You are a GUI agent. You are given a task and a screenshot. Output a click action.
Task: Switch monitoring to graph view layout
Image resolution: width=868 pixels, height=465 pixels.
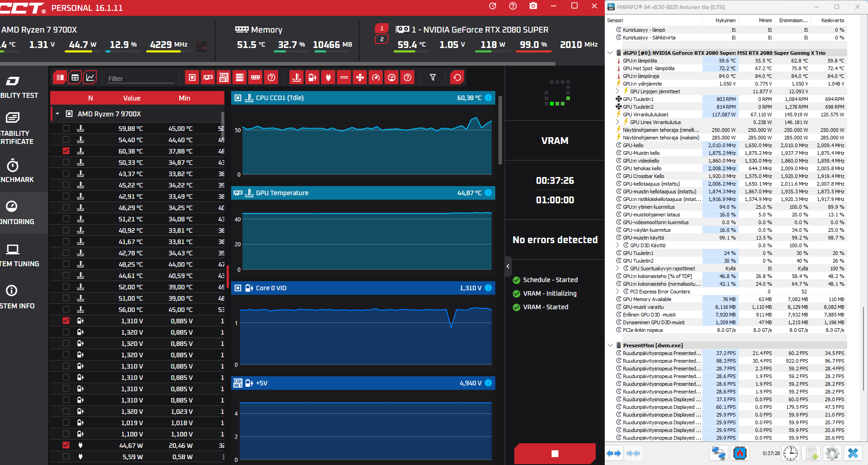tap(90, 77)
